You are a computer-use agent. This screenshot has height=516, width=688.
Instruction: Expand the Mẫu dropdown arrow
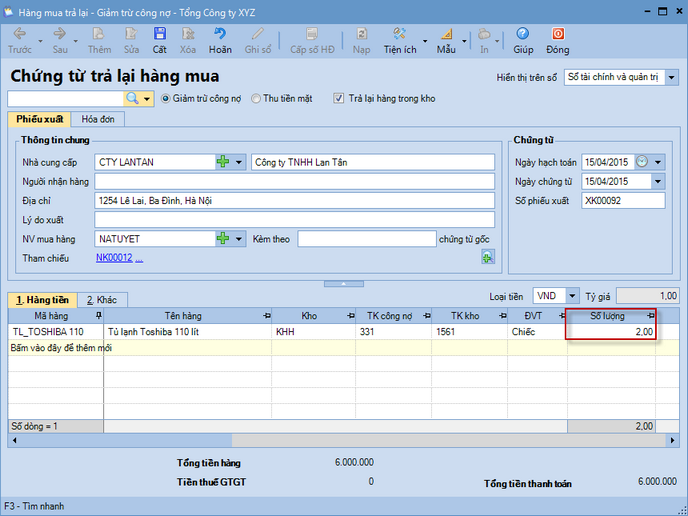pyautogui.click(x=464, y=41)
